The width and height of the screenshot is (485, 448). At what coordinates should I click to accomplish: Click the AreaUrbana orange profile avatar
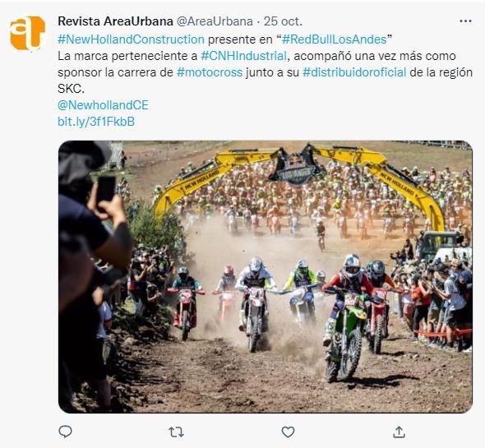(27, 33)
